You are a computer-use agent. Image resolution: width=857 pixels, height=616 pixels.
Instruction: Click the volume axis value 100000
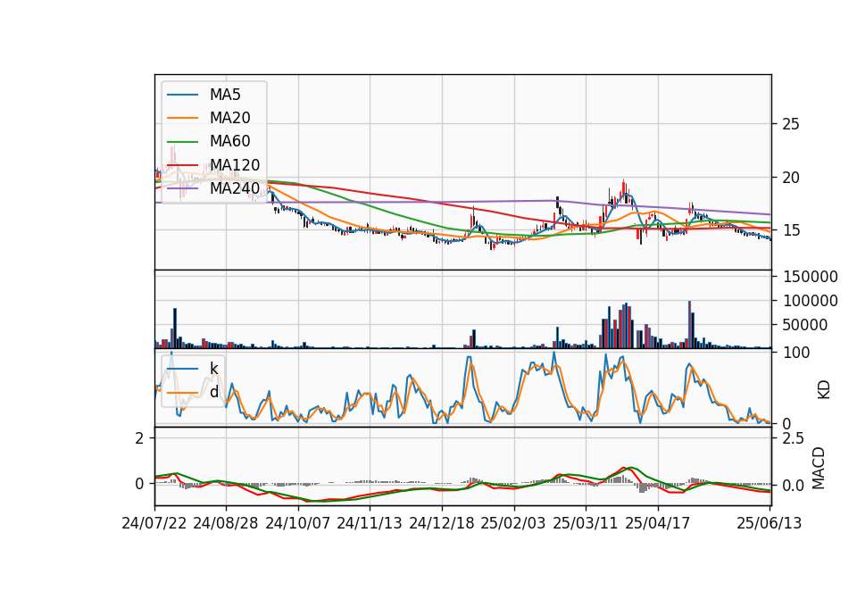click(x=810, y=301)
